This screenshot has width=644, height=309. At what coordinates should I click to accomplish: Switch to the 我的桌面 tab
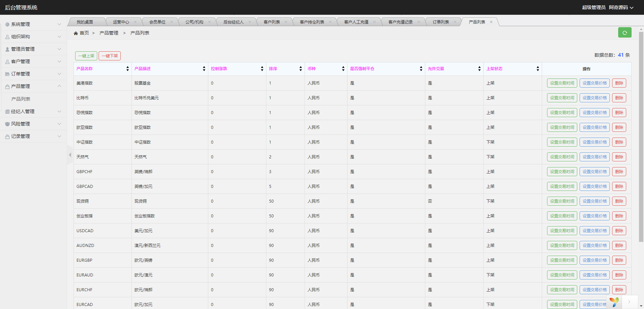click(85, 22)
